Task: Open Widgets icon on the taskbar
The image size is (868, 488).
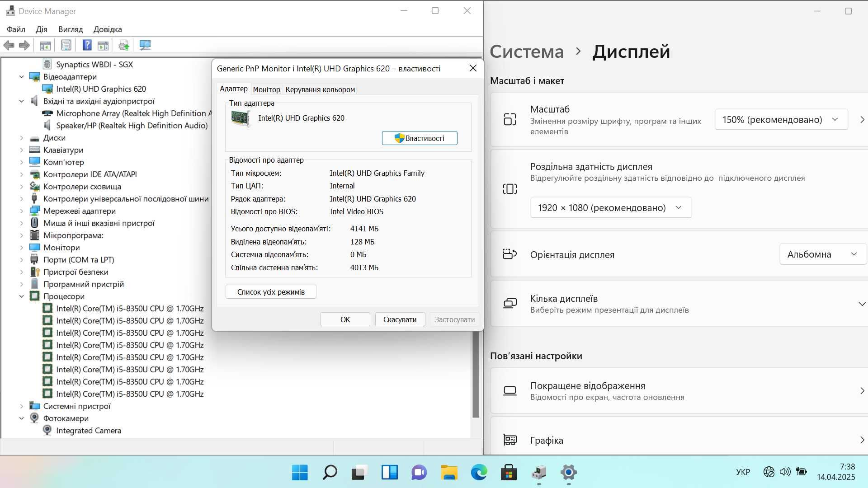Action: [389, 473]
